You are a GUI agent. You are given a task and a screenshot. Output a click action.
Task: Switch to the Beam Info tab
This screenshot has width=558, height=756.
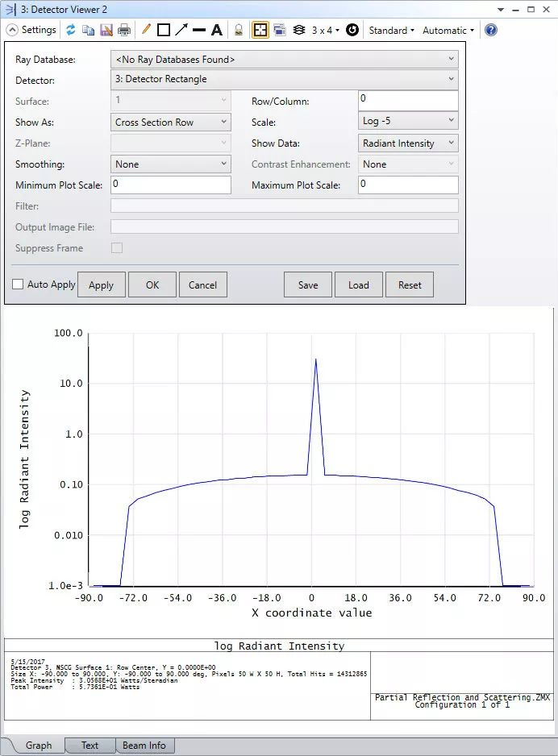[144, 746]
